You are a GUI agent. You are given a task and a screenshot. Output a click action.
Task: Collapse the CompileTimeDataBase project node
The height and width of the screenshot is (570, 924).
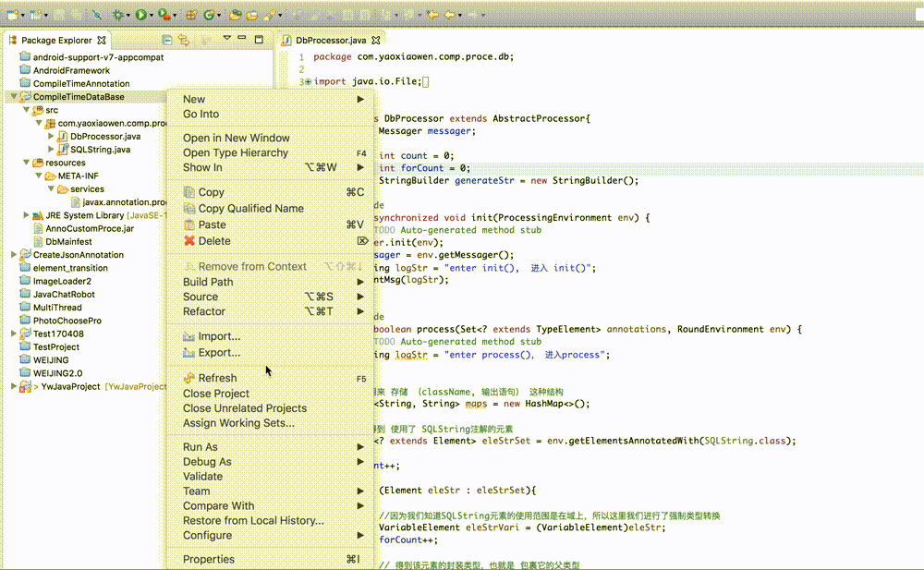tap(14, 96)
